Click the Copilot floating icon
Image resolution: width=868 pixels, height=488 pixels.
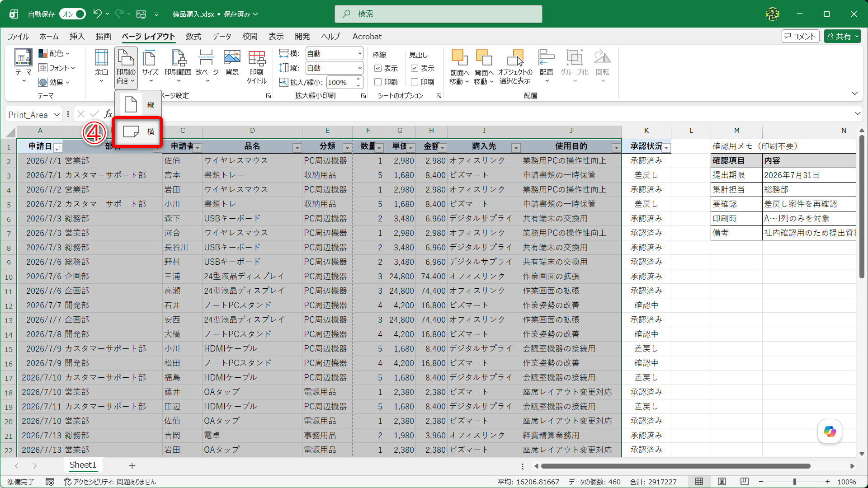(x=830, y=432)
